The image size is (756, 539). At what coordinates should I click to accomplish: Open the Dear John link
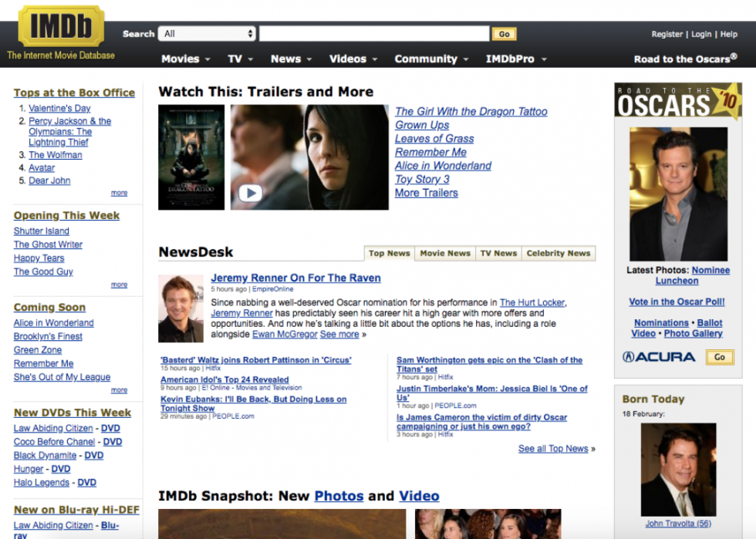pyautogui.click(x=49, y=180)
